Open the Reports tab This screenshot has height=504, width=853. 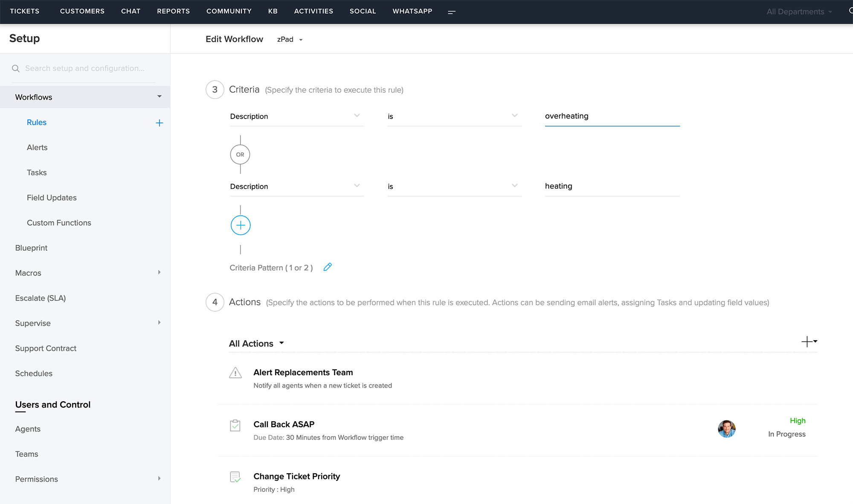tap(173, 11)
